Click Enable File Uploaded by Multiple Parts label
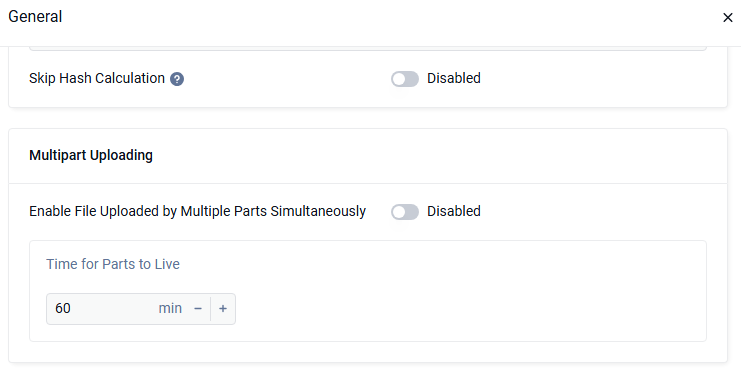Image resolution: width=741 pixels, height=372 pixels. (x=198, y=211)
